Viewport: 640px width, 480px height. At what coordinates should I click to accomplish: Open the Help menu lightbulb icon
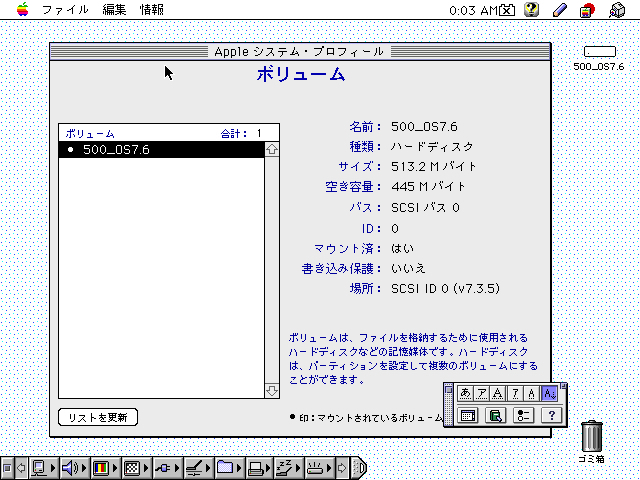[531, 10]
